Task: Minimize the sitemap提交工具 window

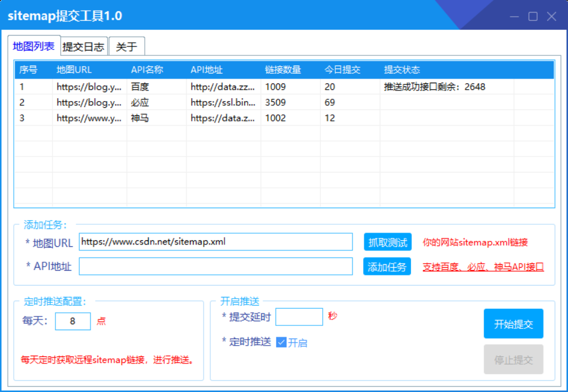Action: pyautogui.click(x=514, y=16)
